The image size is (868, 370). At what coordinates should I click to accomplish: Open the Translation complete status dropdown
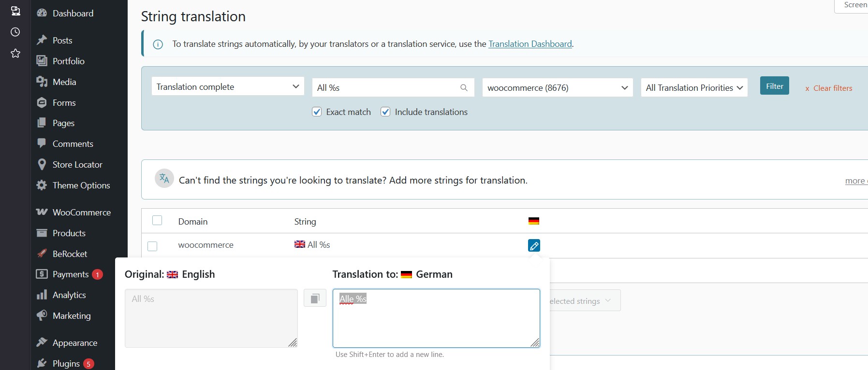[228, 86]
